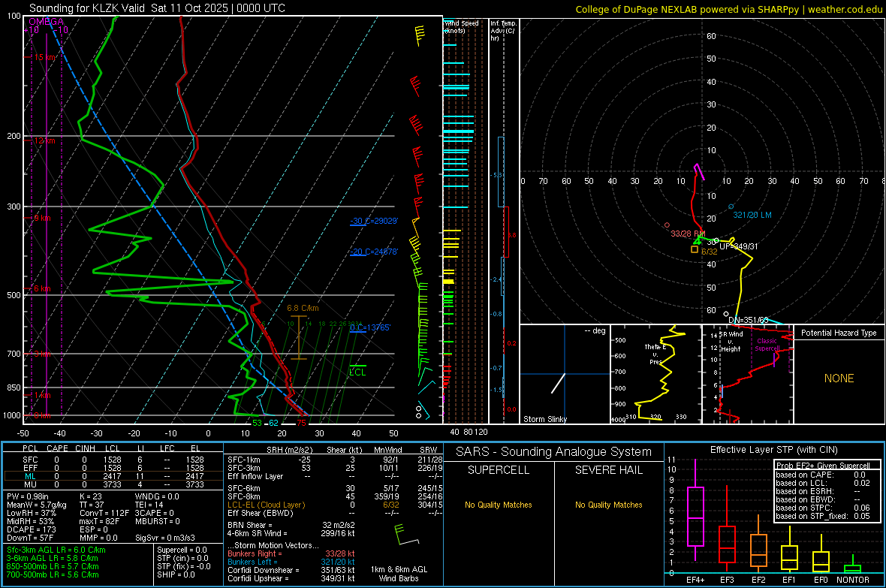Select the SFC parcel row
The width and height of the screenshot is (886, 588).
113,460
